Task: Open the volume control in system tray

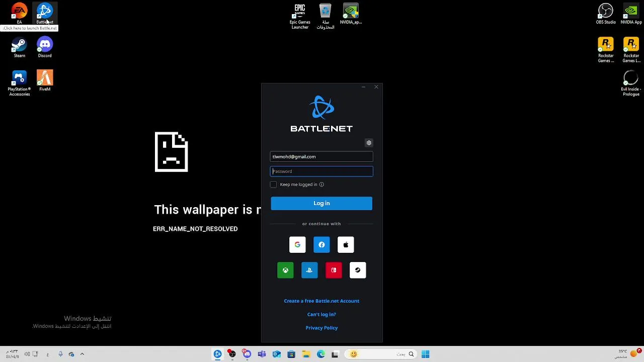Action: 27,354
